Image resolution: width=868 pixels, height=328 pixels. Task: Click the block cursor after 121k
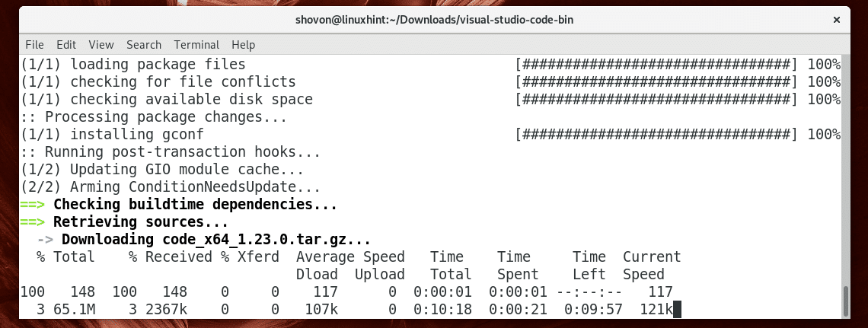tap(677, 309)
